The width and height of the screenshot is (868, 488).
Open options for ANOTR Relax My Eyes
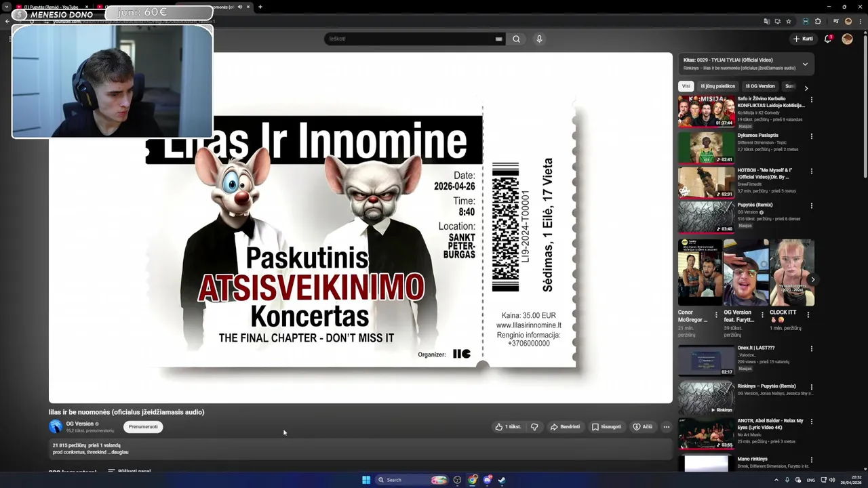pos(811,422)
